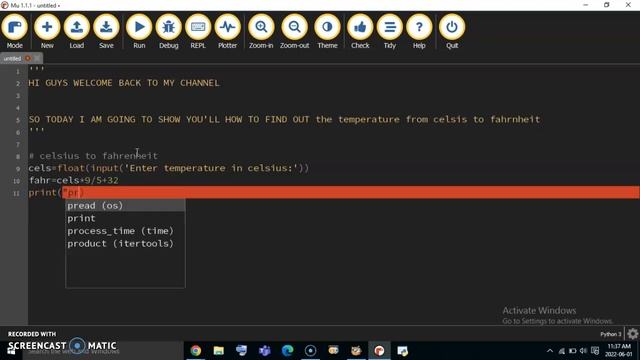
Task: Open Microsoft Teams from taskbar
Action: (x=264, y=351)
